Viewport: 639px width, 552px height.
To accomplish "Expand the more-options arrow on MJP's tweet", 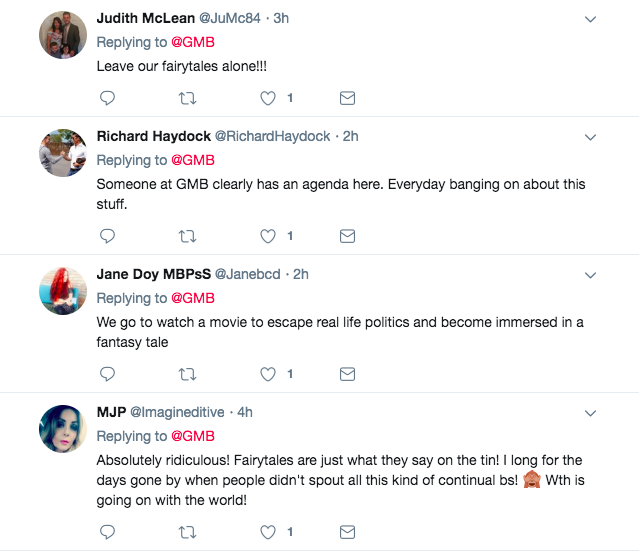I will [x=590, y=413].
